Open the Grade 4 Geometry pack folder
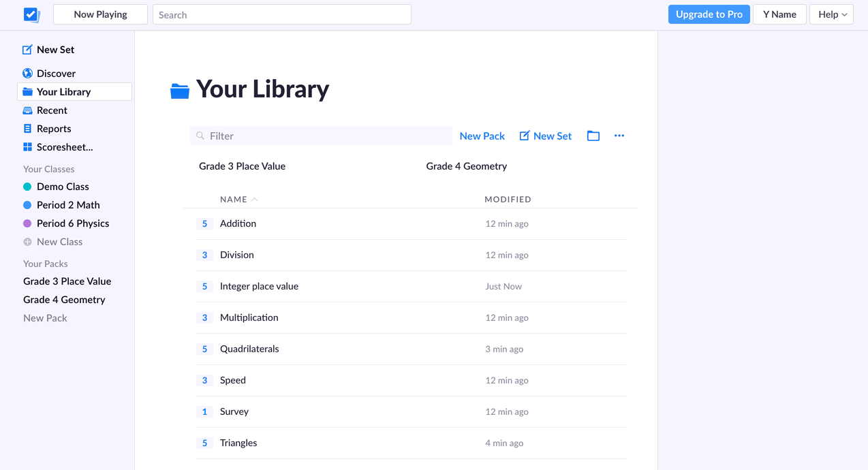Viewport: 868px width, 470px height. click(466, 166)
